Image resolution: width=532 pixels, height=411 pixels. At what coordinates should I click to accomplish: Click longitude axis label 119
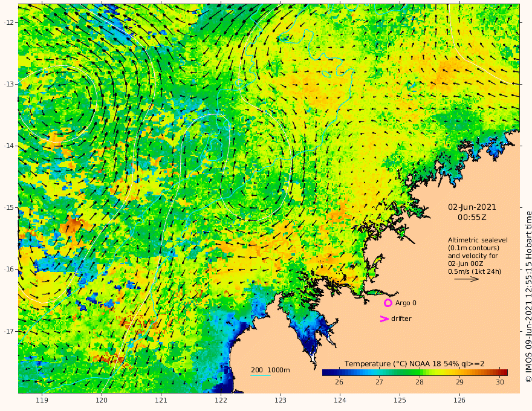click(42, 400)
